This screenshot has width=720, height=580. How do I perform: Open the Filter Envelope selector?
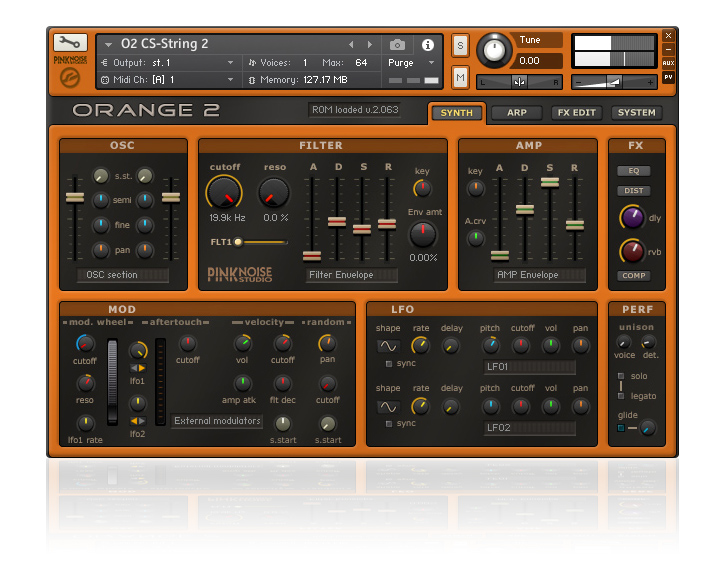coord(352,275)
